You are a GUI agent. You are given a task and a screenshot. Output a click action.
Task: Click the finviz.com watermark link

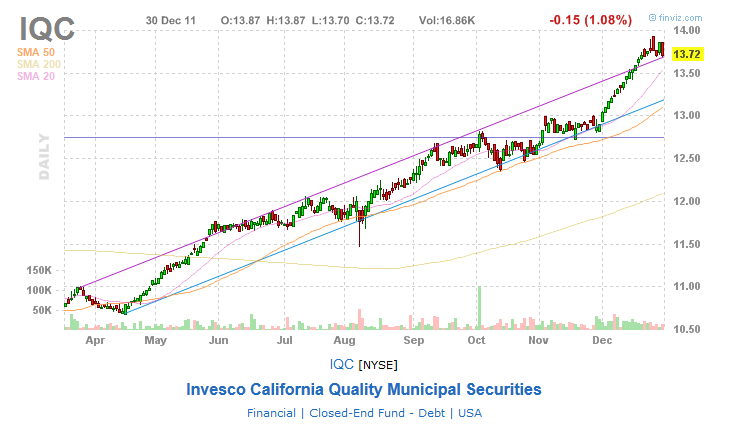[x=675, y=18]
